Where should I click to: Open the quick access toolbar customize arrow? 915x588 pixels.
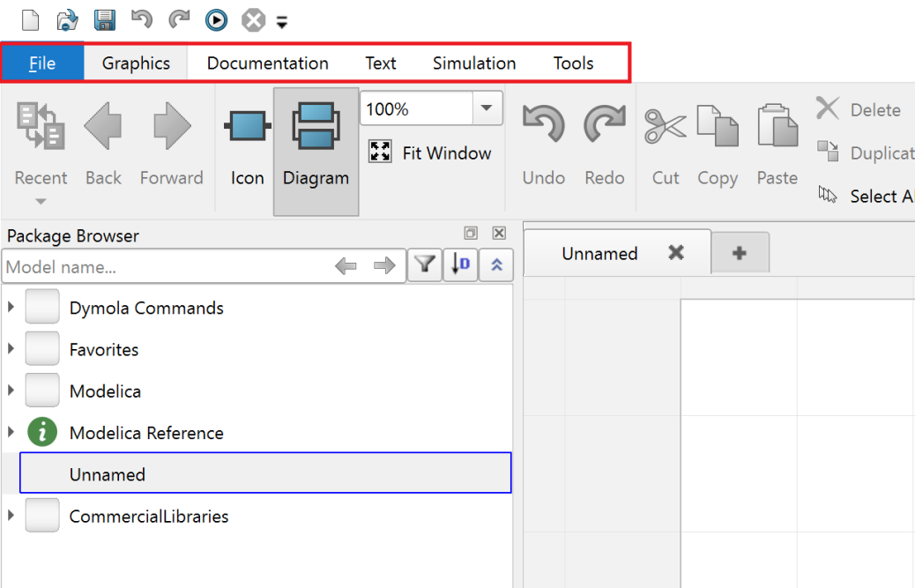[x=282, y=23]
